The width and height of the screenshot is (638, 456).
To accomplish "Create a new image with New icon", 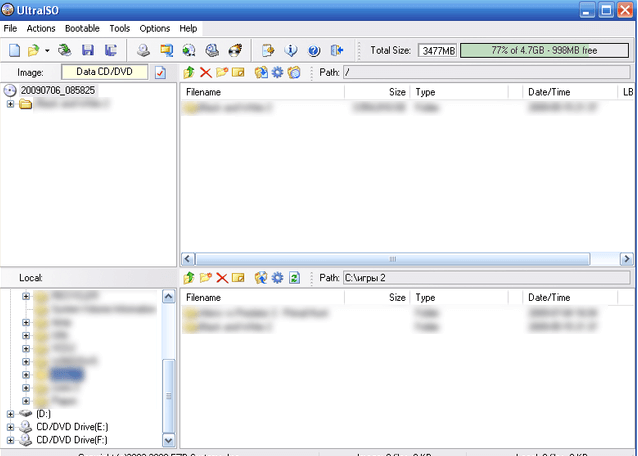I will pos(14,50).
